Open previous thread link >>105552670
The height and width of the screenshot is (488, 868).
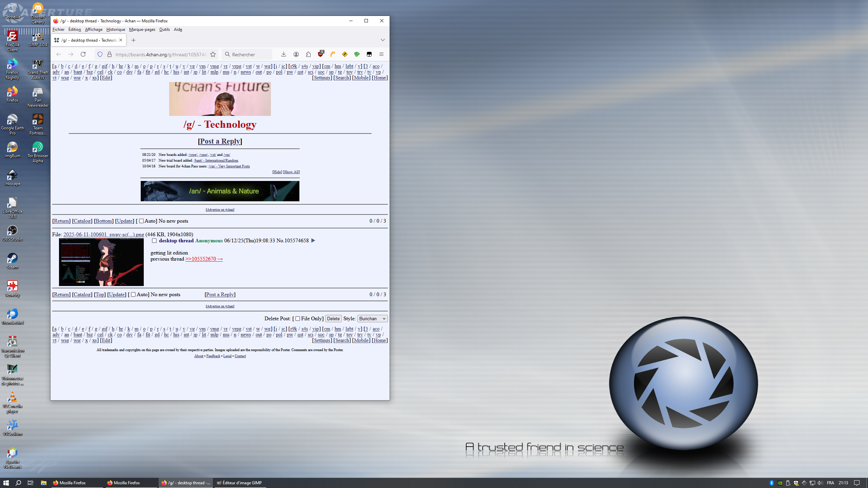(x=204, y=259)
